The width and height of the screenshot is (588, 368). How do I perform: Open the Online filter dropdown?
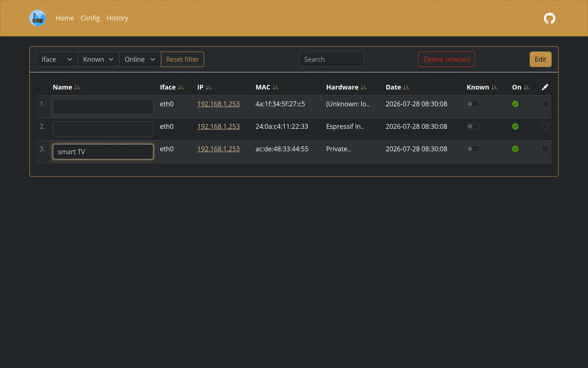140,59
